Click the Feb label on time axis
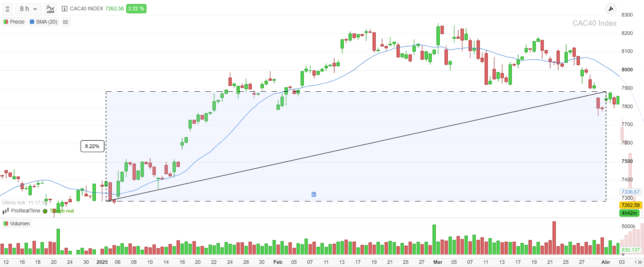This screenshot has height=267, width=644. point(278,262)
